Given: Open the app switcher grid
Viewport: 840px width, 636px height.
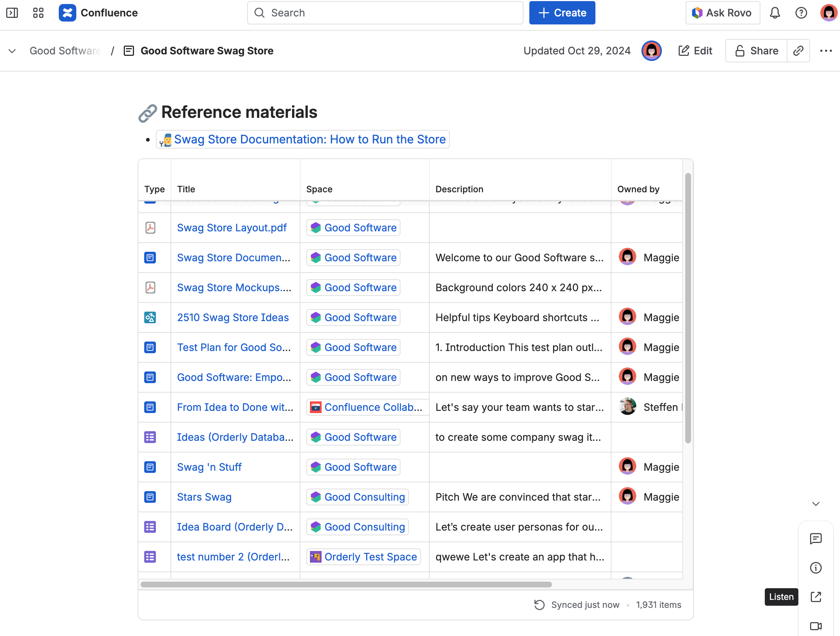Looking at the screenshot, I should click(x=38, y=13).
